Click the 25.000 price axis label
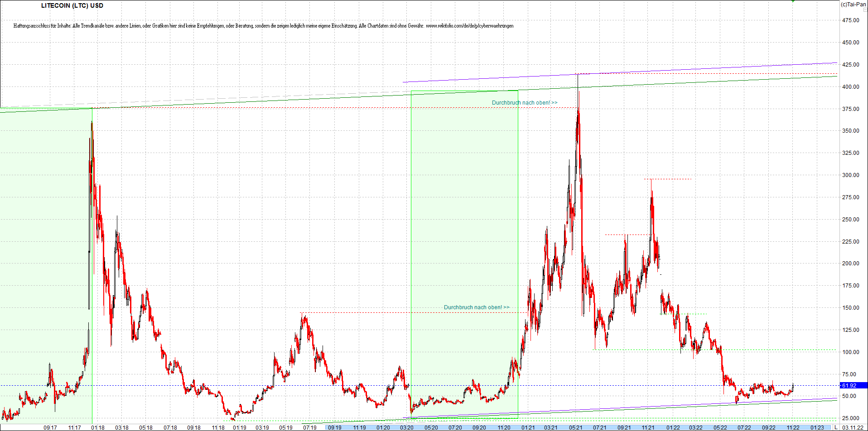Viewport: 868px width, 431px height. tap(851, 418)
